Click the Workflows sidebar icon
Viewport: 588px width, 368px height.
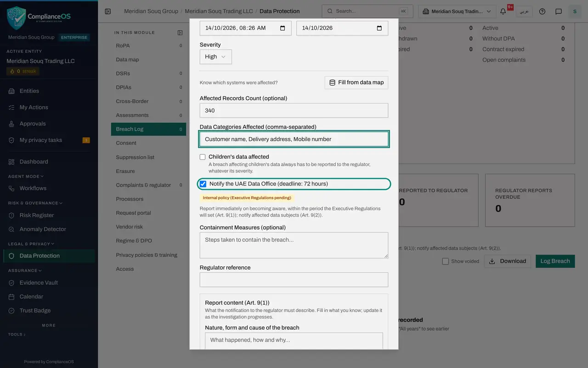pos(11,188)
